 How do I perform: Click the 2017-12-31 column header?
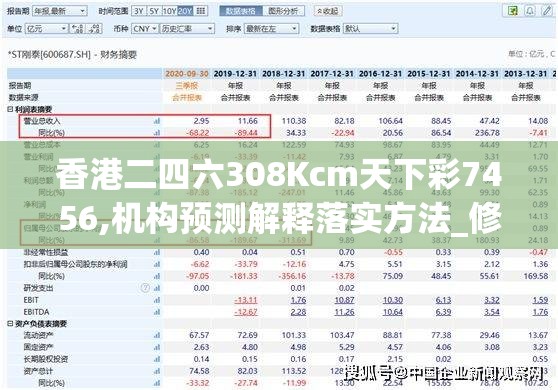332,74
